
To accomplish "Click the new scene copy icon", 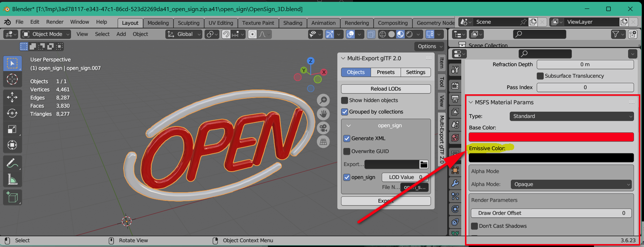I will pos(533,22).
